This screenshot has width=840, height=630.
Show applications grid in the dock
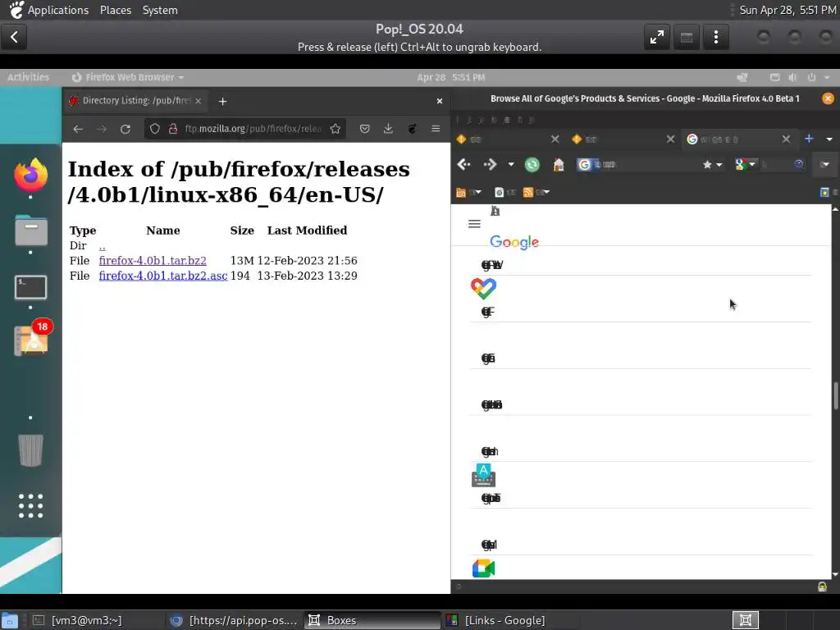point(30,505)
